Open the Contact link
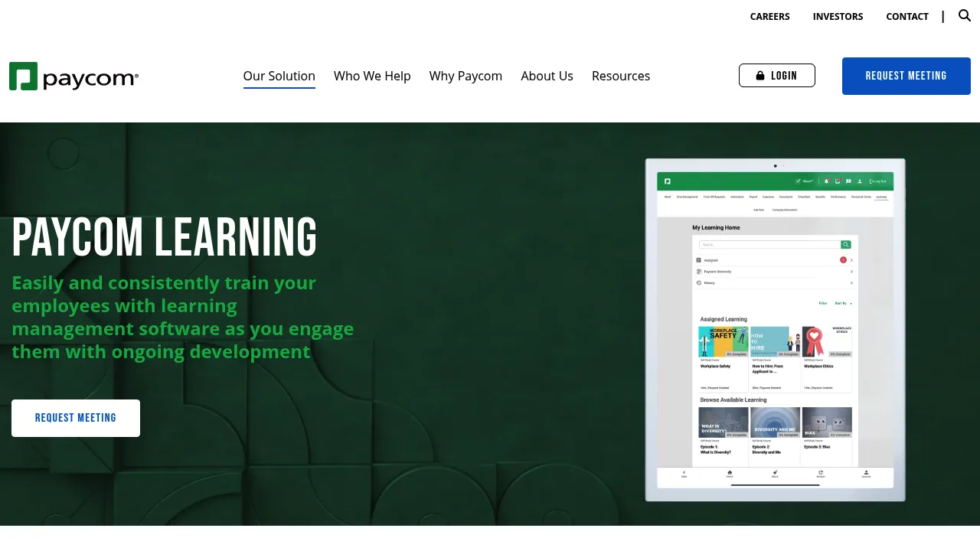Screen dimensions: 980x551 (x=907, y=16)
